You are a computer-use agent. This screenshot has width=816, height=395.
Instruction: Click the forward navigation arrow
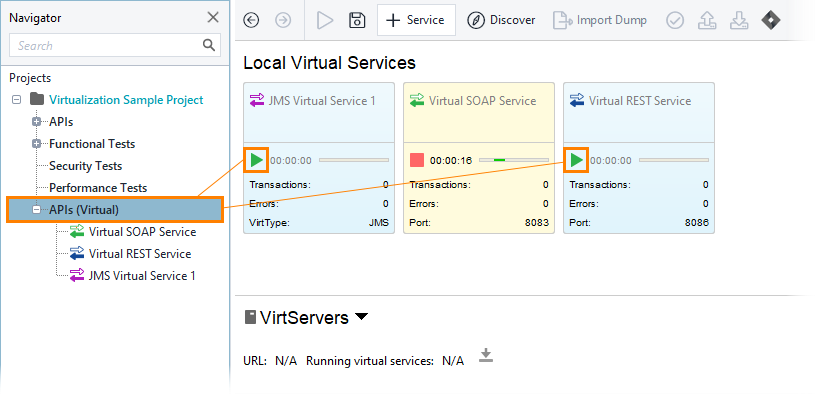point(283,20)
